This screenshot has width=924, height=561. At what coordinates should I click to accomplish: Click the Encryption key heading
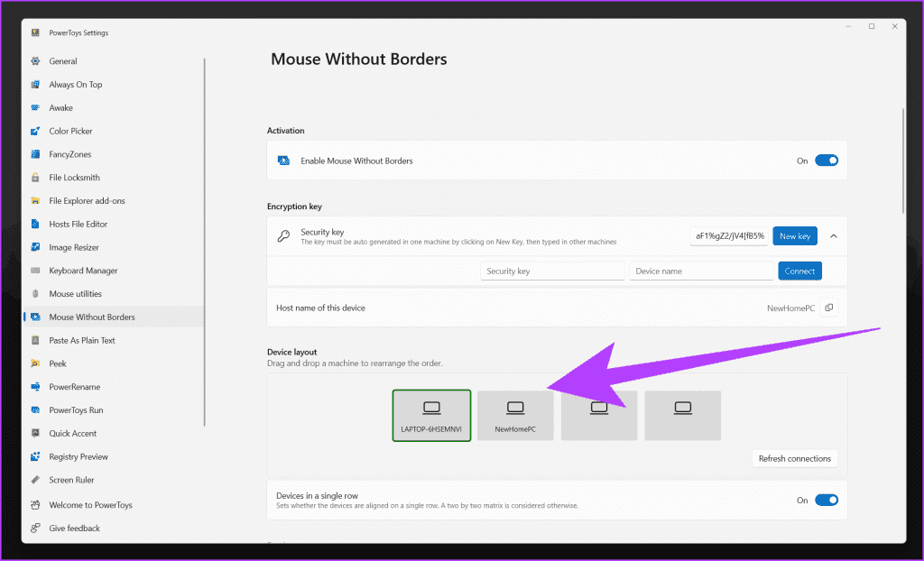click(x=294, y=207)
